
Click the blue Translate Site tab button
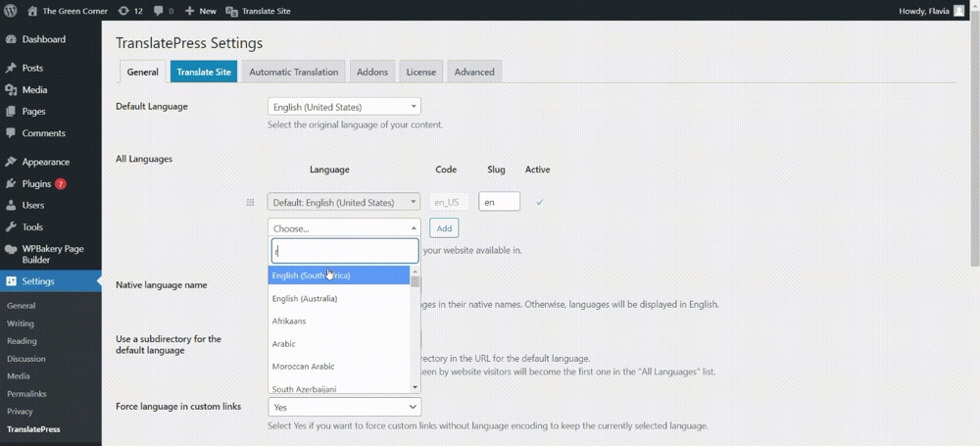pos(204,72)
